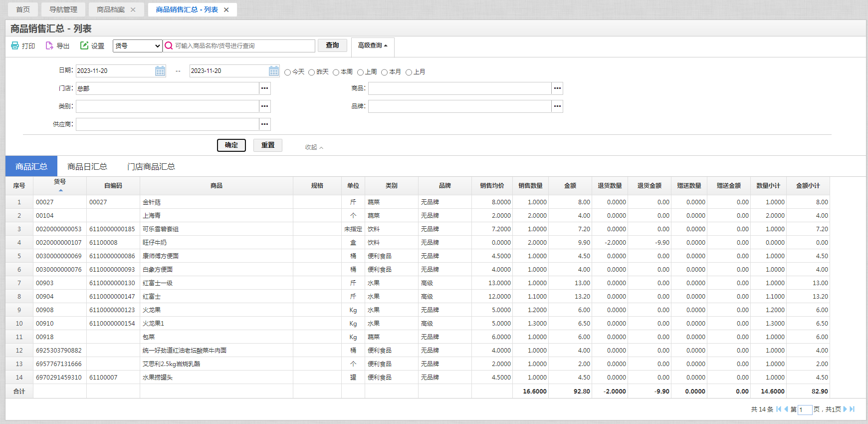Select the 昨天 radio button
Screen dimensions: 868x424
point(311,72)
